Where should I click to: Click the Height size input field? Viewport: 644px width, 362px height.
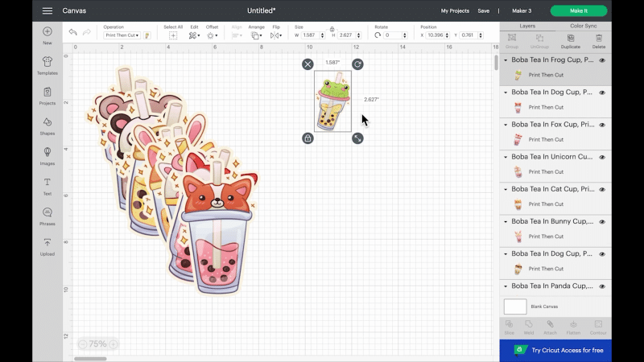pos(347,35)
